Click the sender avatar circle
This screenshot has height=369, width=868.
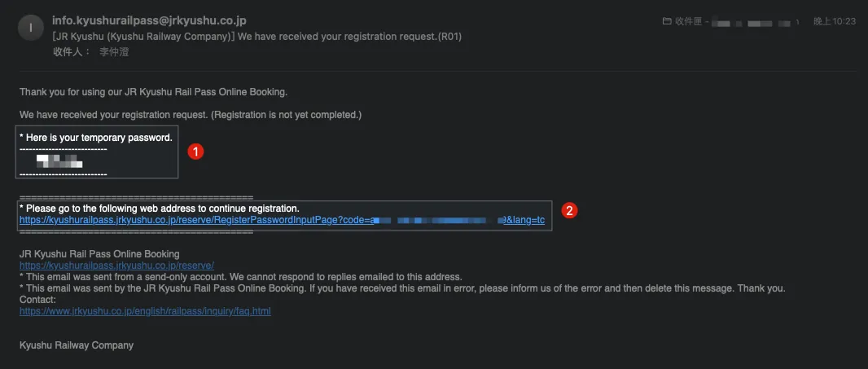(31, 28)
